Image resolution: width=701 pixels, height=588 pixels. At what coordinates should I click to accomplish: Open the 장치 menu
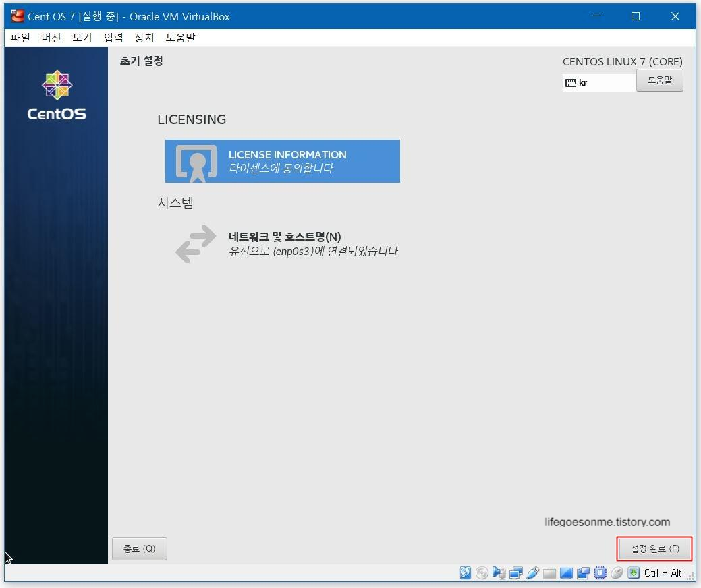[x=144, y=38]
